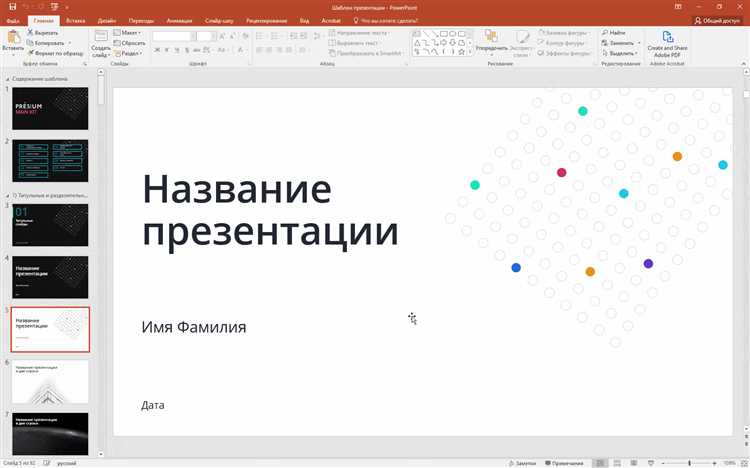This screenshot has width=750, height=468.
Task: Open the font size combo box
Action: point(205,36)
